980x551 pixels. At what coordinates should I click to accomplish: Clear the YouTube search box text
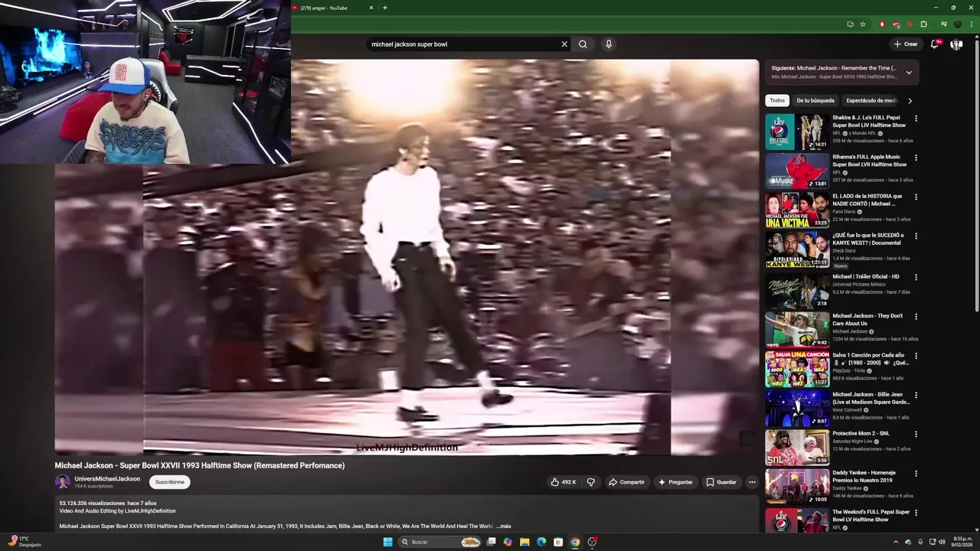(x=564, y=44)
